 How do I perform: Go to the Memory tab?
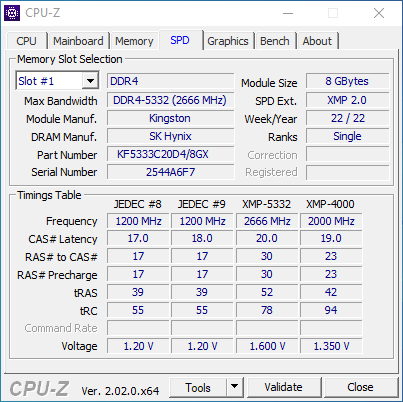coord(134,41)
